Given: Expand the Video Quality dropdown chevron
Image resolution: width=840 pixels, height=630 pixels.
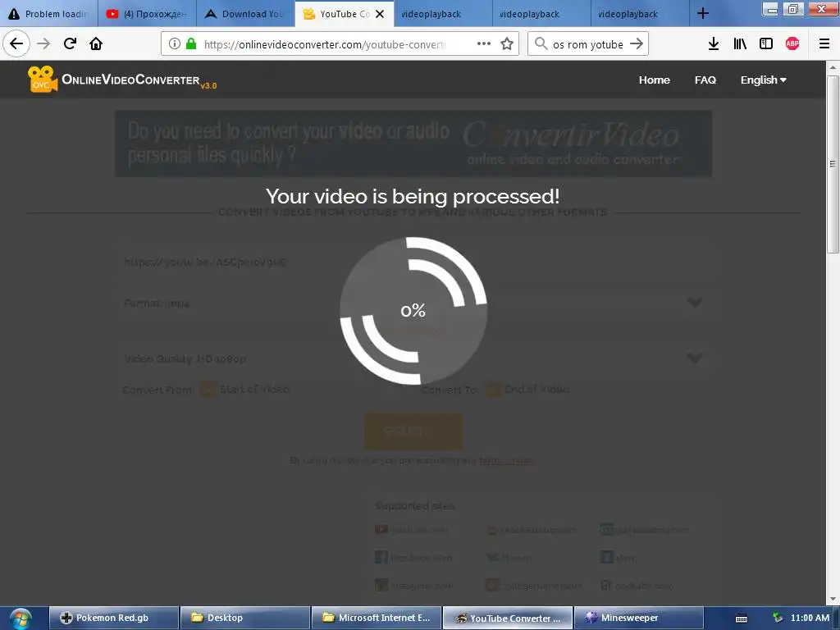Looking at the screenshot, I should pyautogui.click(x=695, y=358).
